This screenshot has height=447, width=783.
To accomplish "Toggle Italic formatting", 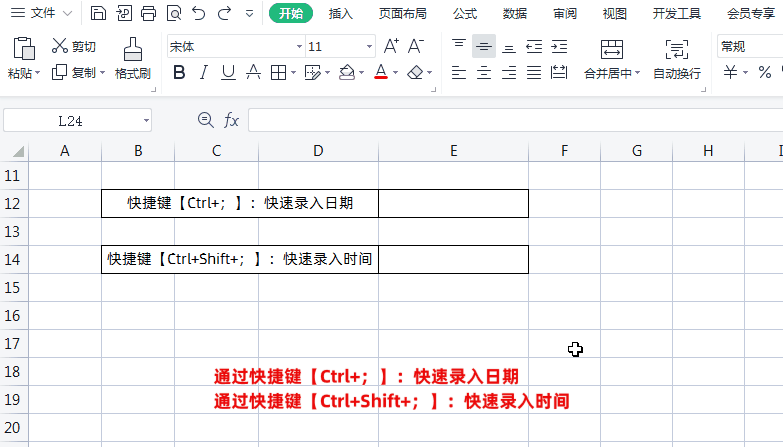I will (203, 73).
